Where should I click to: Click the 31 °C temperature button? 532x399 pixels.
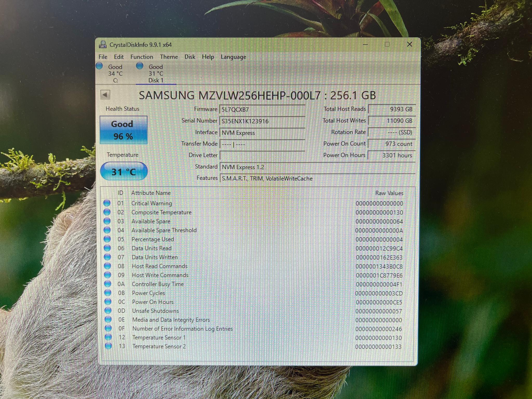pyautogui.click(x=124, y=171)
